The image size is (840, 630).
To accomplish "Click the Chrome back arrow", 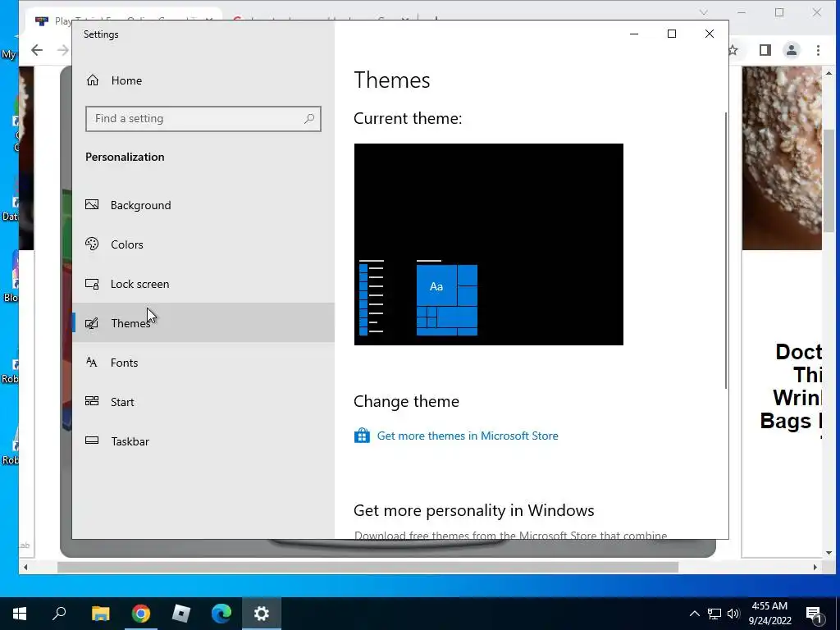I will 37,50.
